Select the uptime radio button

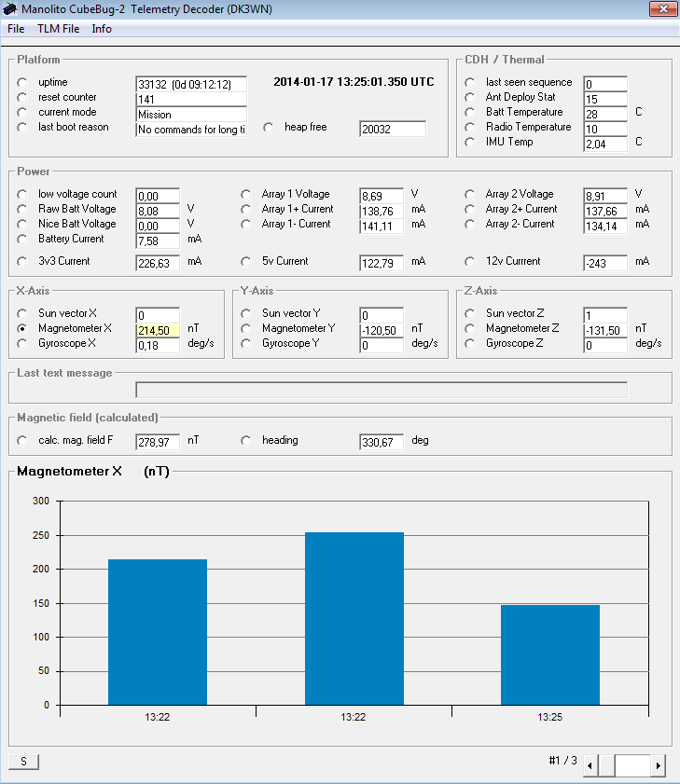22,82
